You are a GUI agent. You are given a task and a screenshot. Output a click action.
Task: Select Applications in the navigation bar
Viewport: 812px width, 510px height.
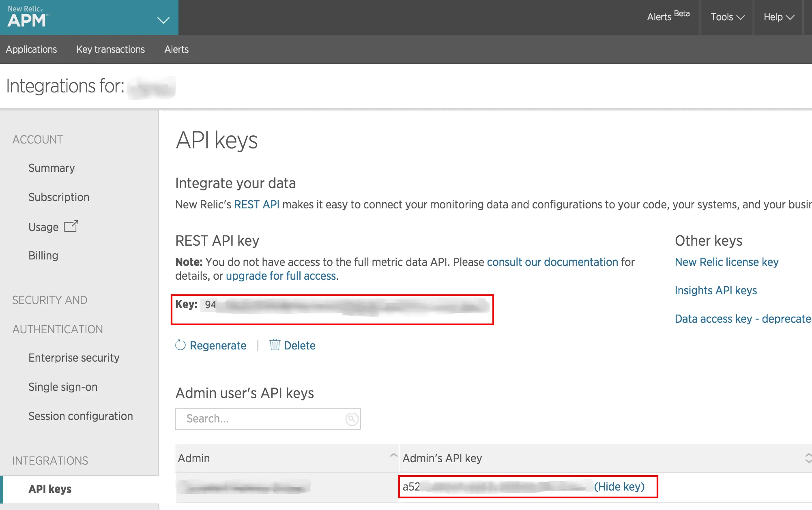[x=31, y=49]
